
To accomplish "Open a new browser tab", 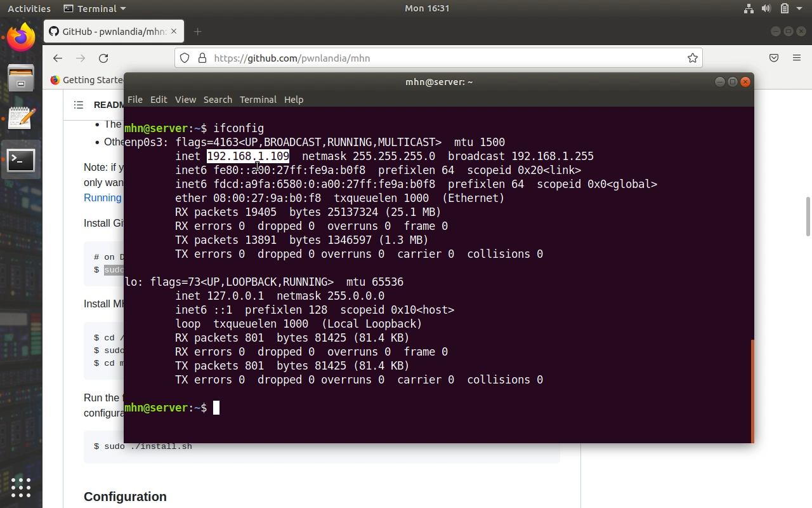I will point(197,32).
